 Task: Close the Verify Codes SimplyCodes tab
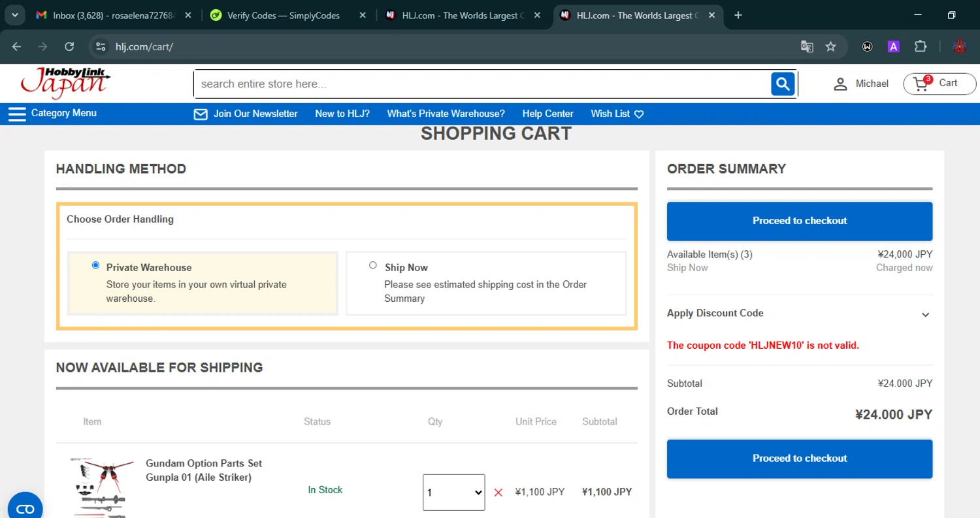(363, 15)
